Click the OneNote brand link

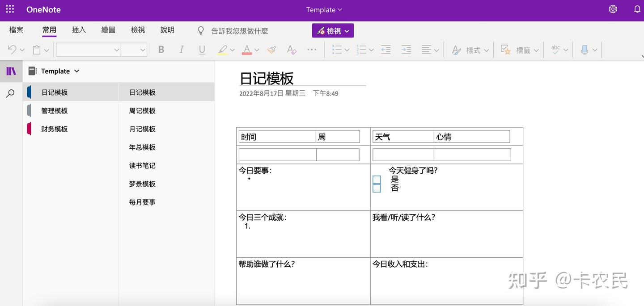(43, 9)
